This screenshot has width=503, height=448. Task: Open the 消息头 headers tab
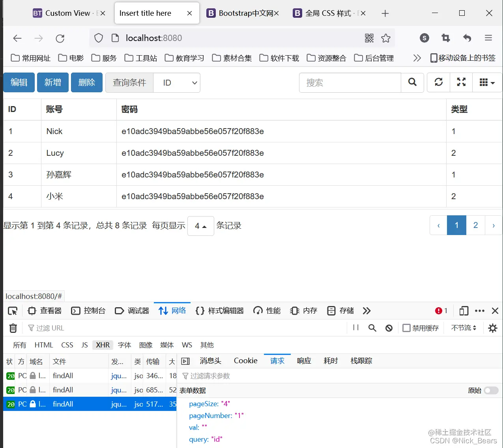[211, 361]
